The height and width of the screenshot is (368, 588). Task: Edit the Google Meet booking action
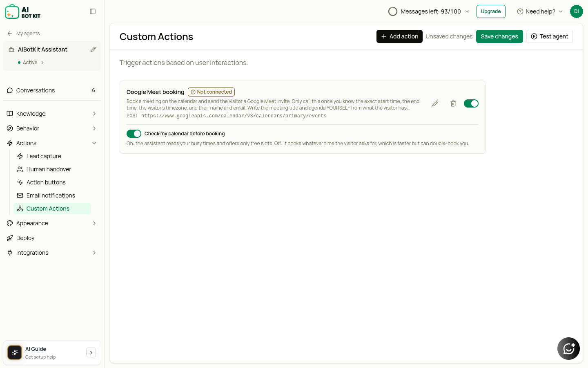pyautogui.click(x=435, y=103)
